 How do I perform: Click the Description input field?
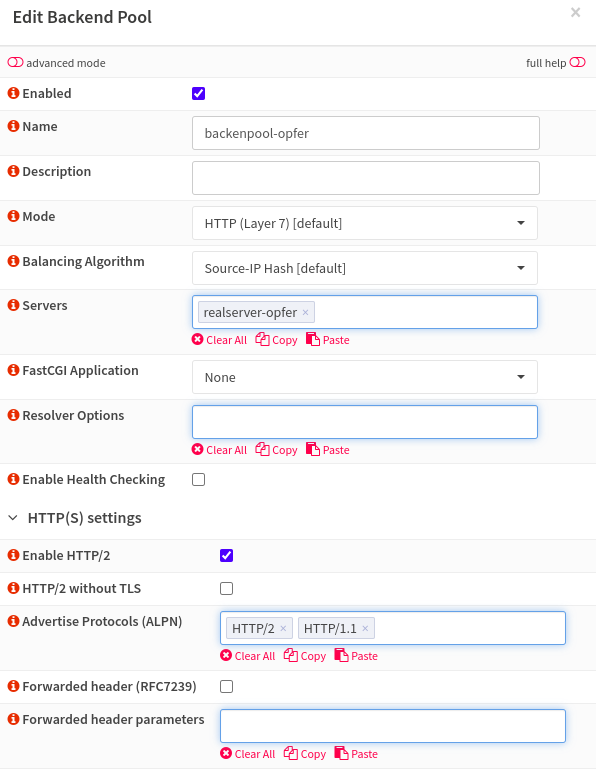[x=366, y=178]
